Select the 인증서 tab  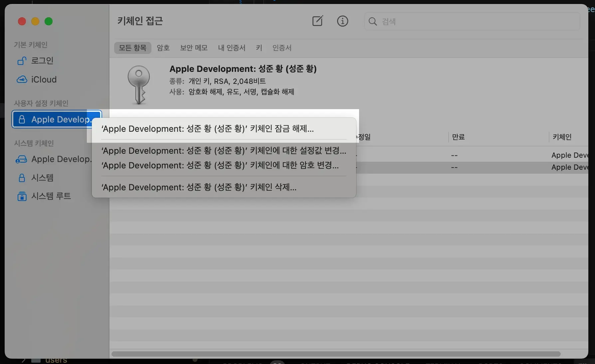(x=282, y=48)
